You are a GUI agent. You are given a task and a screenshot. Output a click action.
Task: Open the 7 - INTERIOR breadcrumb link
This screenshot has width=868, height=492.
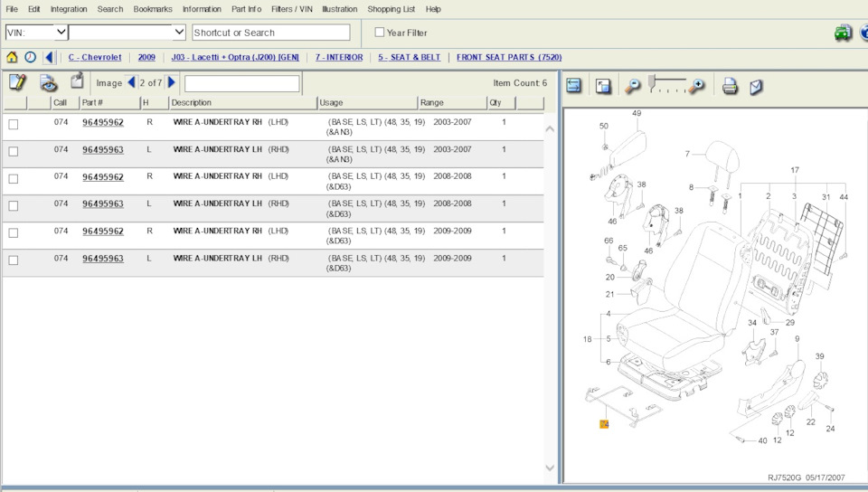pyautogui.click(x=339, y=57)
